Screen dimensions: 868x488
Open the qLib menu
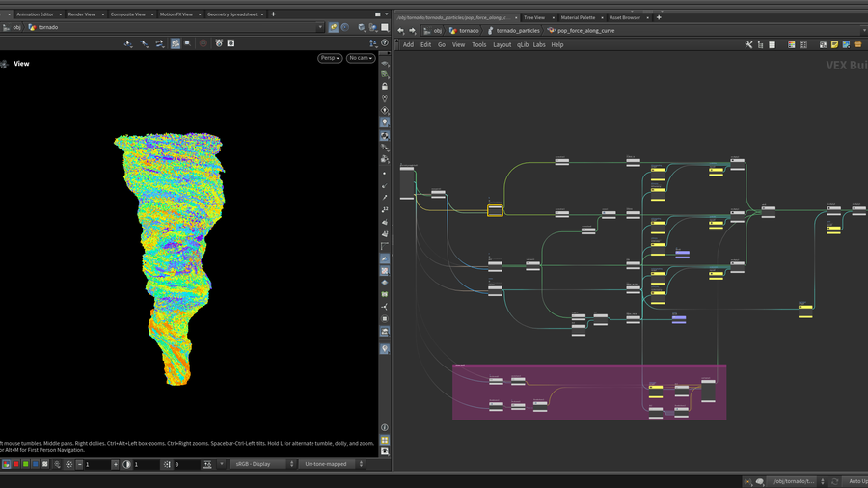[522, 44]
